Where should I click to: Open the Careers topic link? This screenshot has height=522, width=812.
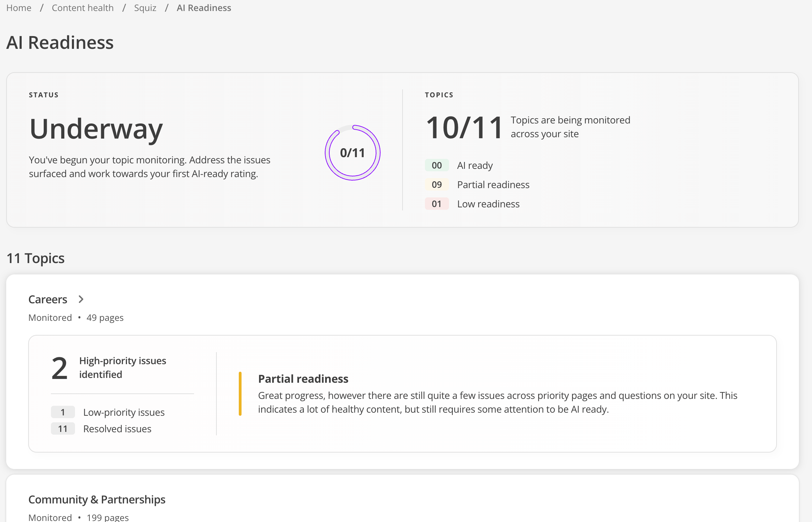48,299
